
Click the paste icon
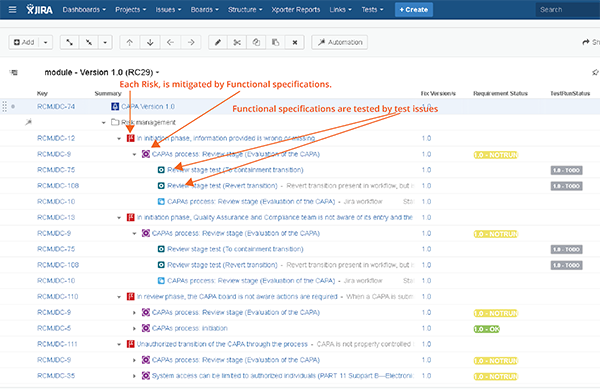point(276,42)
